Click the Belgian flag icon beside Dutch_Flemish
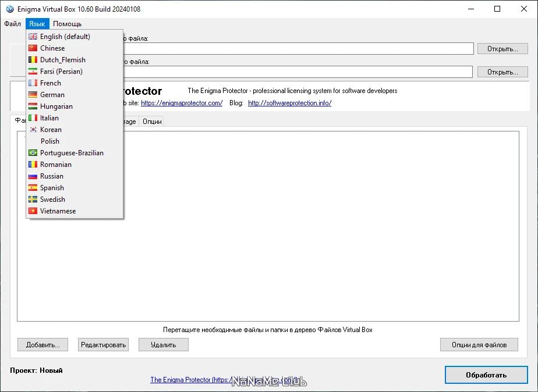538x392 pixels. click(x=33, y=60)
